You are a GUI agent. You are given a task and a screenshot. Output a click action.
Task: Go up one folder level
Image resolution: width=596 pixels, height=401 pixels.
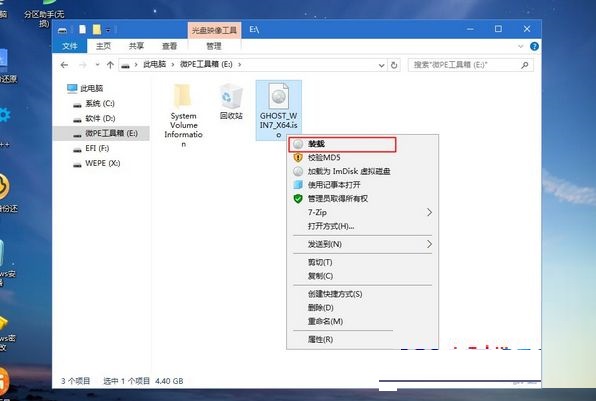(110, 65)
